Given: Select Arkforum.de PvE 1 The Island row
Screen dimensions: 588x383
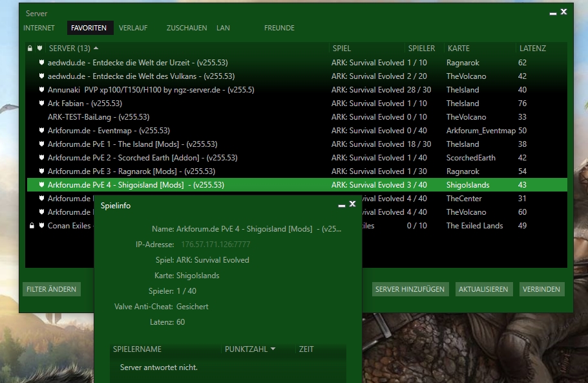Looking at the screenshot, I should [296, 144].
